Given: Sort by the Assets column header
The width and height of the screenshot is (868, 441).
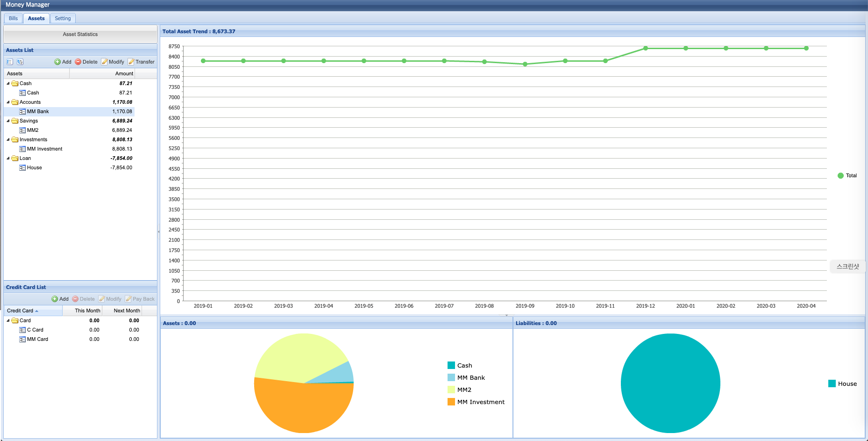Looking at the screenshot, I should coord(36,73).
